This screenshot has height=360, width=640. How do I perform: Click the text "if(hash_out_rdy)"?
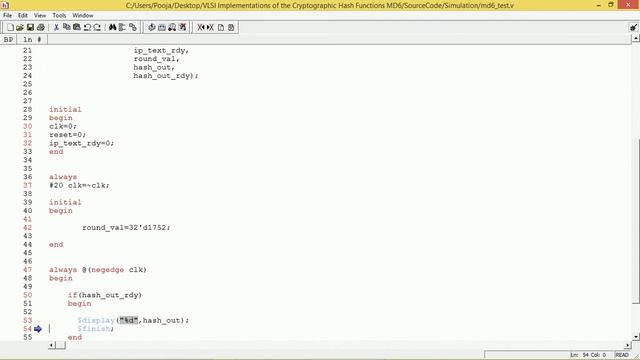tap(105, 295)
